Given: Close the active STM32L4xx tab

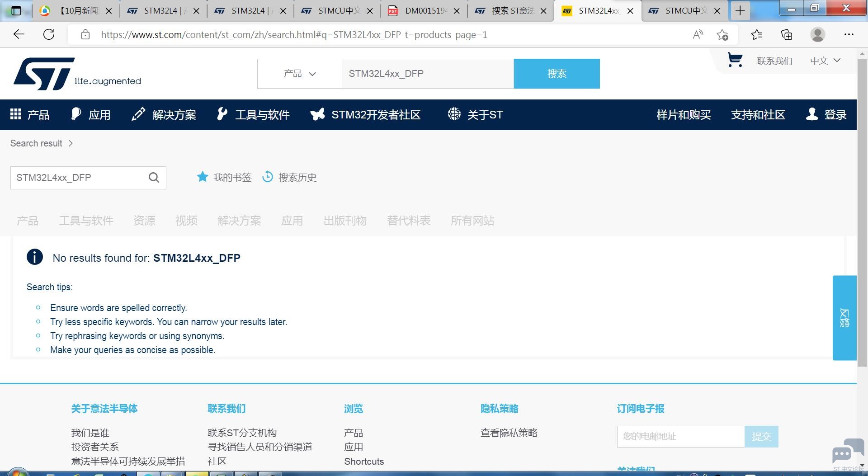Looking at the screenshot, I should pyautogui.click(x=630, y=11).
